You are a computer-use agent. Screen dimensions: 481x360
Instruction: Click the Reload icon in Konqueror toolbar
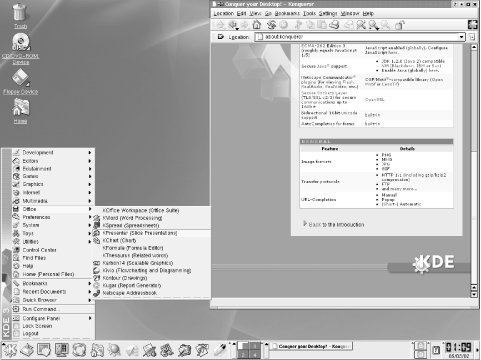272,25
